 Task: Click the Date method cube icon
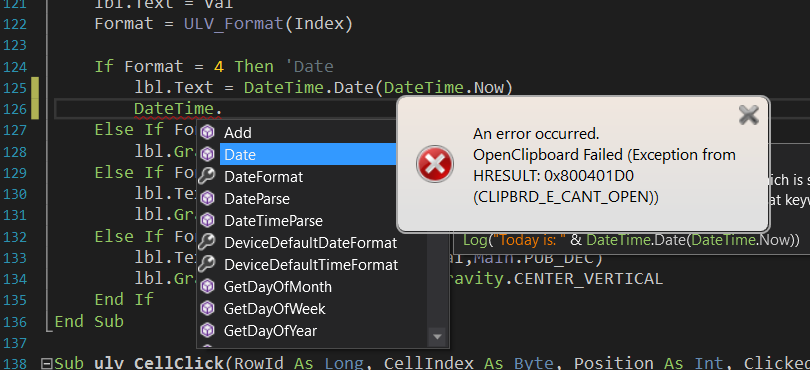click(207, 155)
